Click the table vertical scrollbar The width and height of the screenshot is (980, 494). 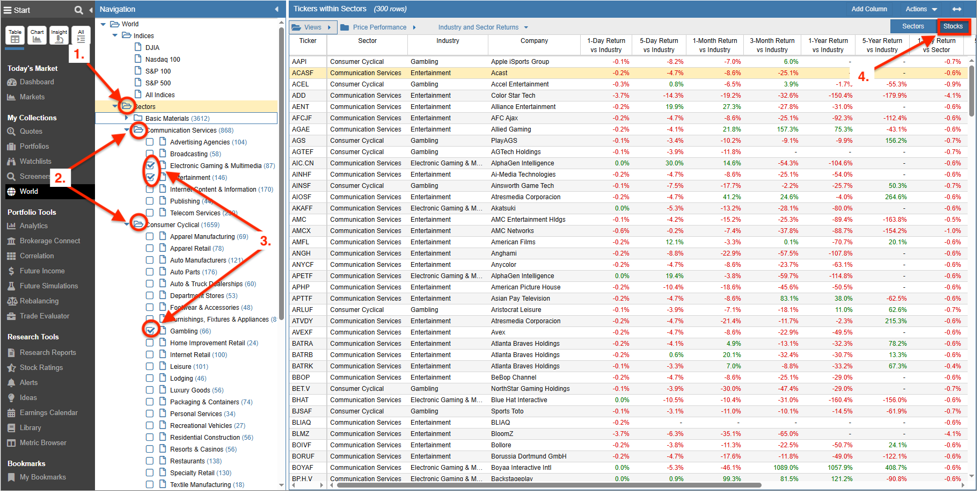(x=972, y=90)
